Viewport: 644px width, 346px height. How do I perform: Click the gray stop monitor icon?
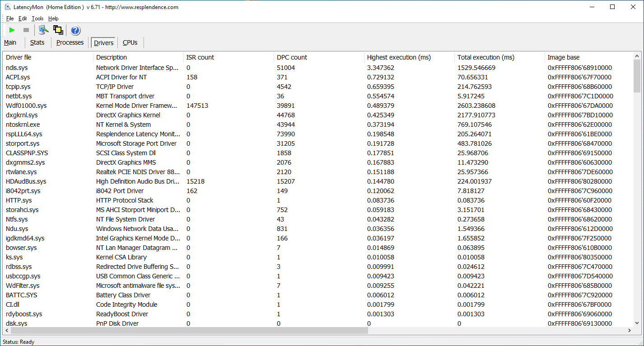(x=26, y=30)
